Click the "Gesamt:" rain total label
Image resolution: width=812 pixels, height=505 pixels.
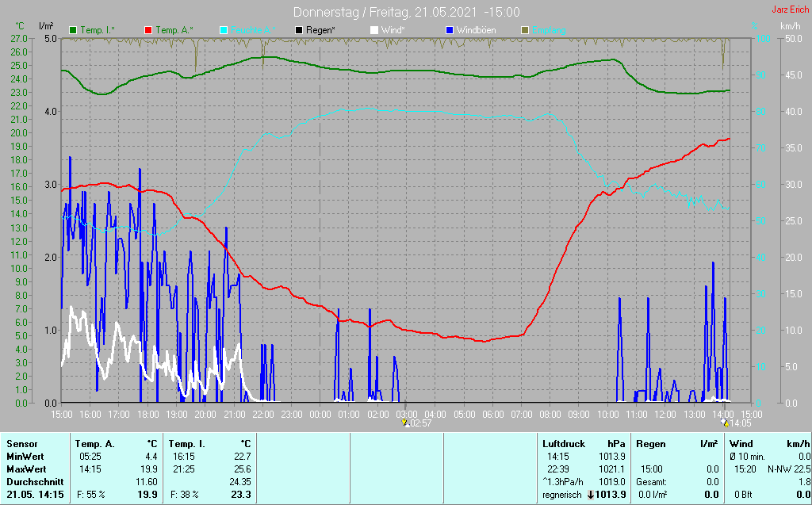(652, 482)
